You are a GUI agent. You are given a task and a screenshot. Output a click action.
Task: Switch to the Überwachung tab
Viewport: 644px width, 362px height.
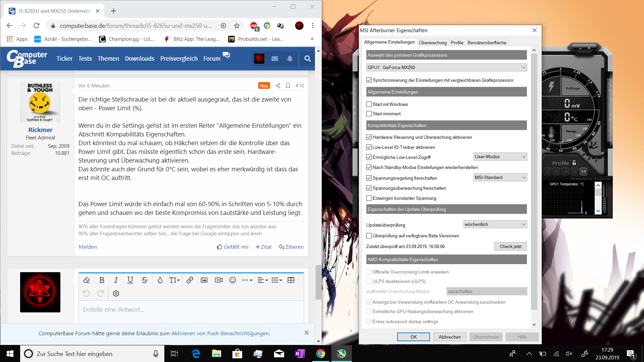point(432,43)
